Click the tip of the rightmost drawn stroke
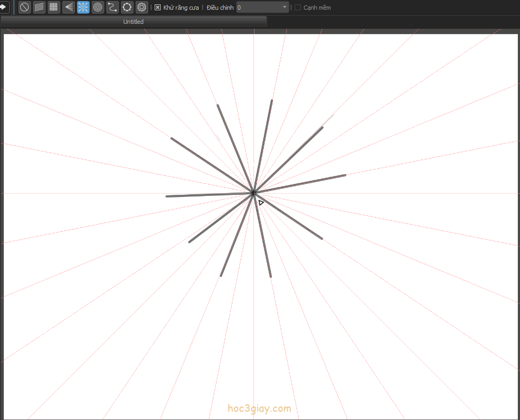The height and width of the screenshot is (420, 520). tap(345, 175)
